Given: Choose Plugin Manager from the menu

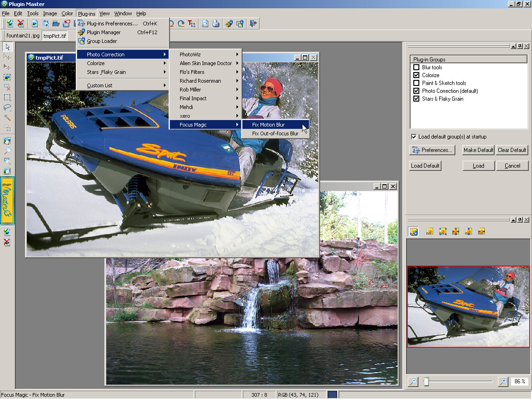Looking at the screenshot, I should point(122,32).
